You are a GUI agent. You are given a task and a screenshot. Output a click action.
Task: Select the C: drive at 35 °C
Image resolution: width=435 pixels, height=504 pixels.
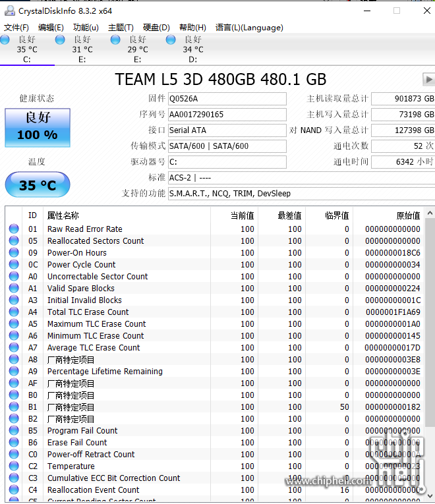pyautogui.click(x=27, y=49)
